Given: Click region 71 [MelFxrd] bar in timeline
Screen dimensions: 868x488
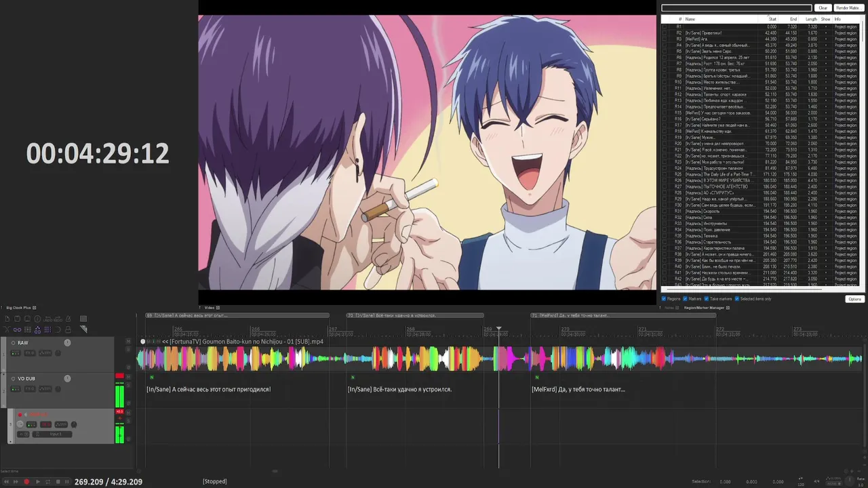Looking at the screenshot, I should click(624, 315).
